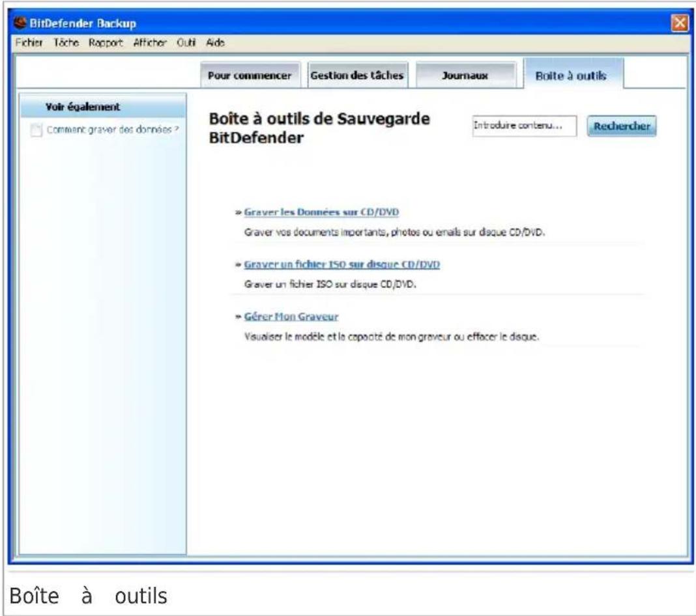
Task: Open the Aide menu
Action: coord(215,42)
